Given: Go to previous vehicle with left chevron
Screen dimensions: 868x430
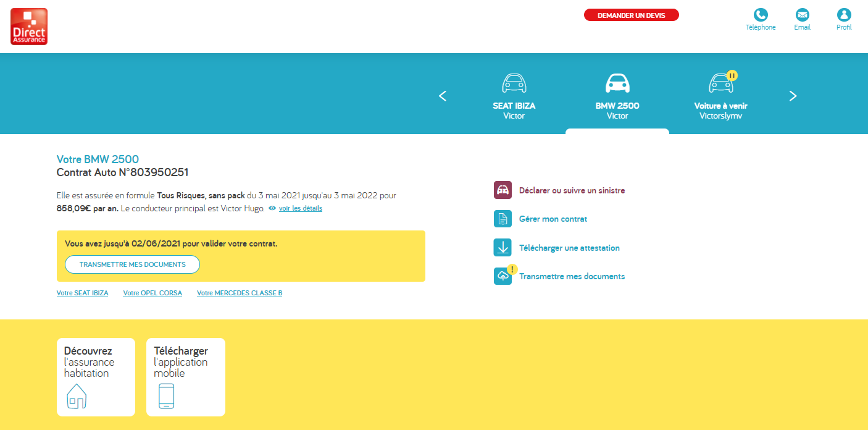Looking at the screenshot, I should coord(442,96).
